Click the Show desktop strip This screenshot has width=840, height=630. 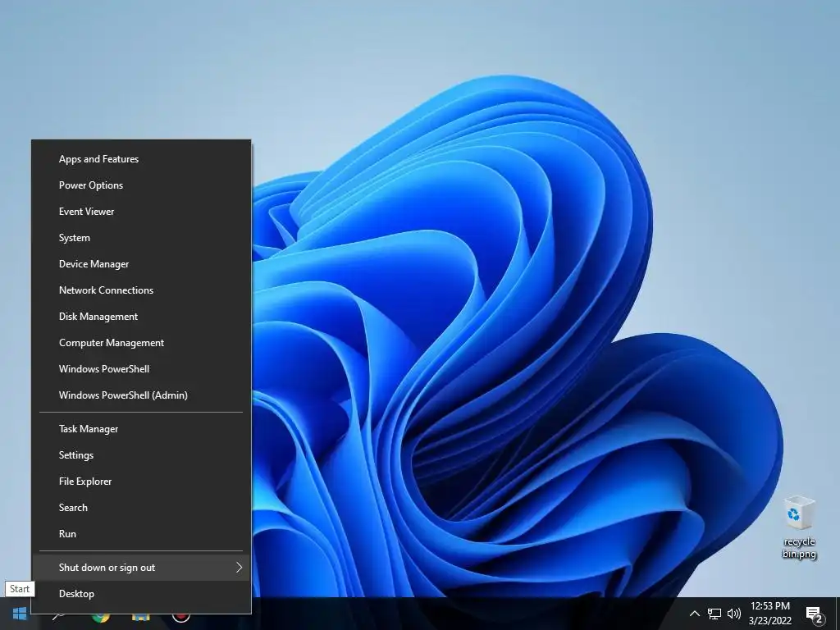point(838,614)
